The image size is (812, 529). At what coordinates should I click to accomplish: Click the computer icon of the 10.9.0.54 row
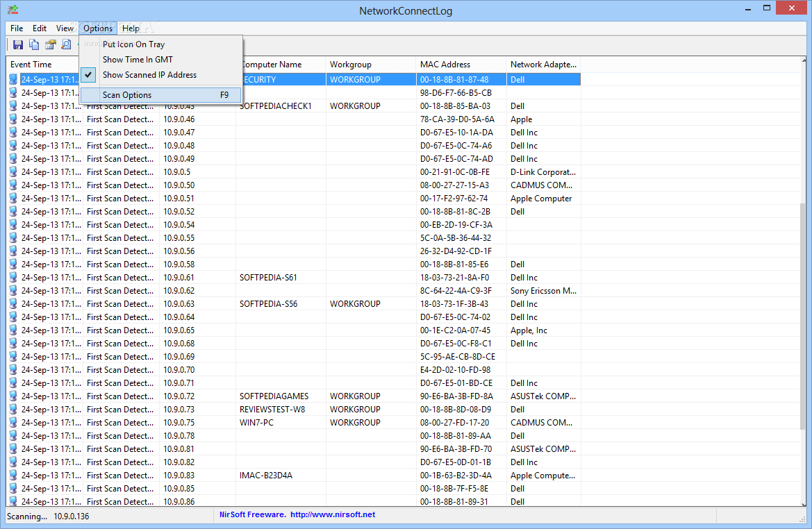pos(13,225)
